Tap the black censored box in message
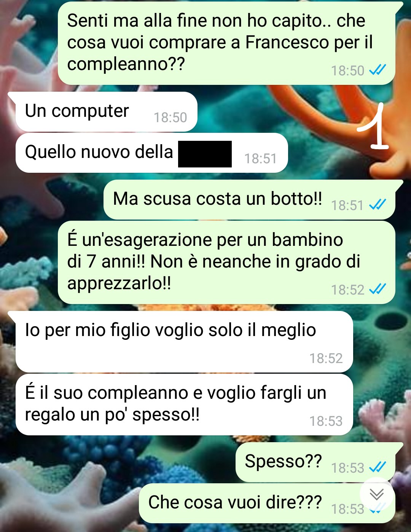 [x=205, y=154]
